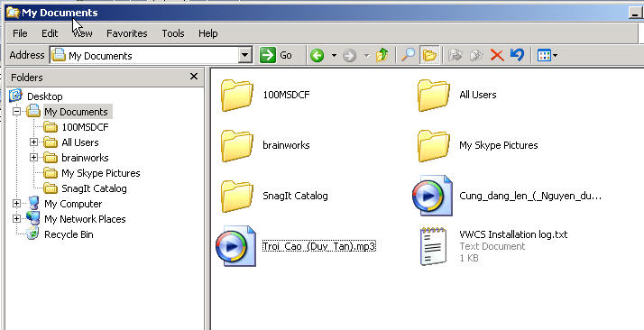644x330 pixels.
Task: Select My Skype Pictures in folder tree
Action: point(101,173)
